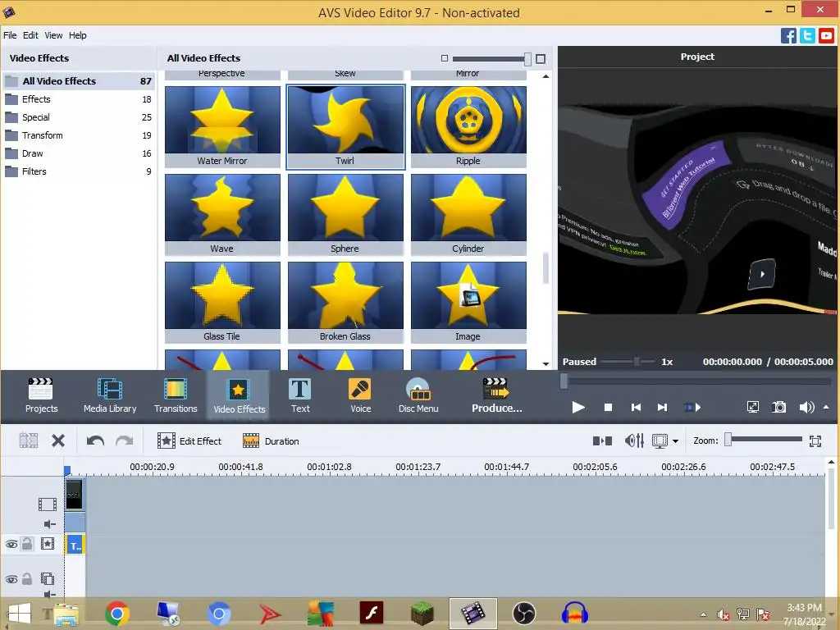Screen dimensions: 840x630
Task: Toggle lock on the video effects track
Action: click(27, 544)
